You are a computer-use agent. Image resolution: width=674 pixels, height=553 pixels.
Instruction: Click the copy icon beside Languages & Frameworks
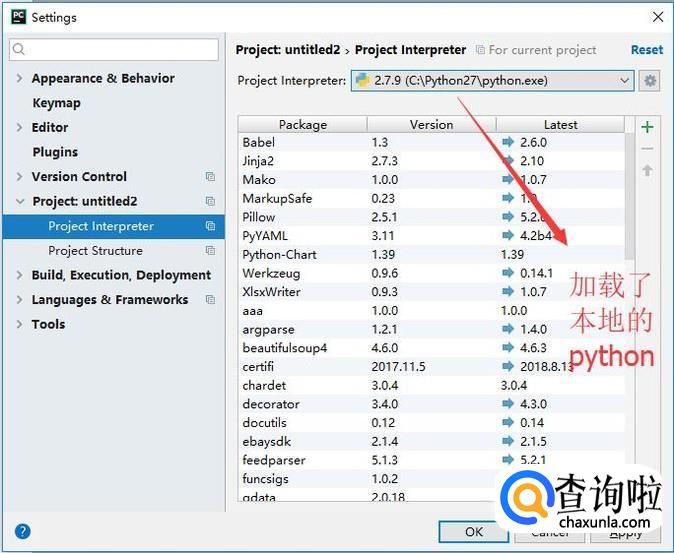(x=210, y=299)
